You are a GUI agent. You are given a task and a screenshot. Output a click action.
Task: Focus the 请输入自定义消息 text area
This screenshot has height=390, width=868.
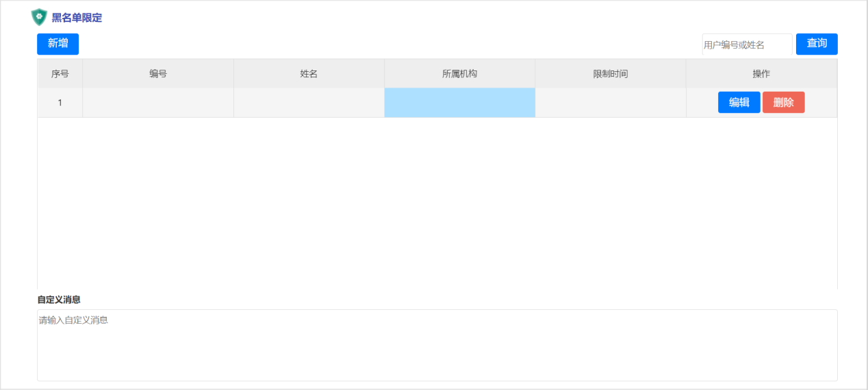(x=437, y=345)
